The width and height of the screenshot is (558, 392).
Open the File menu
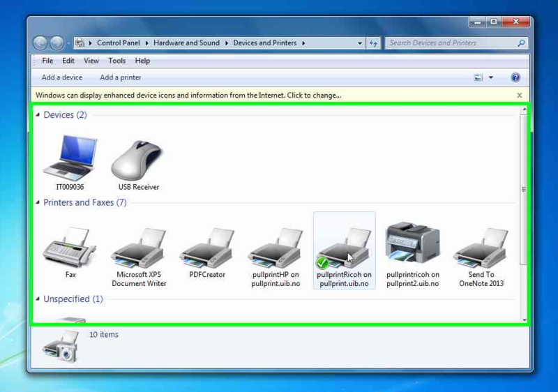47,61
